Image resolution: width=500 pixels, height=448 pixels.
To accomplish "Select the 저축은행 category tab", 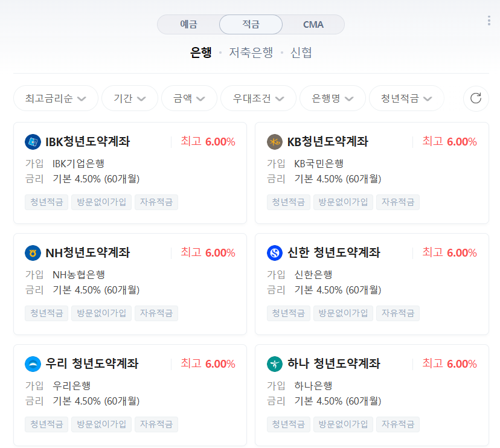I will (252, 53).
